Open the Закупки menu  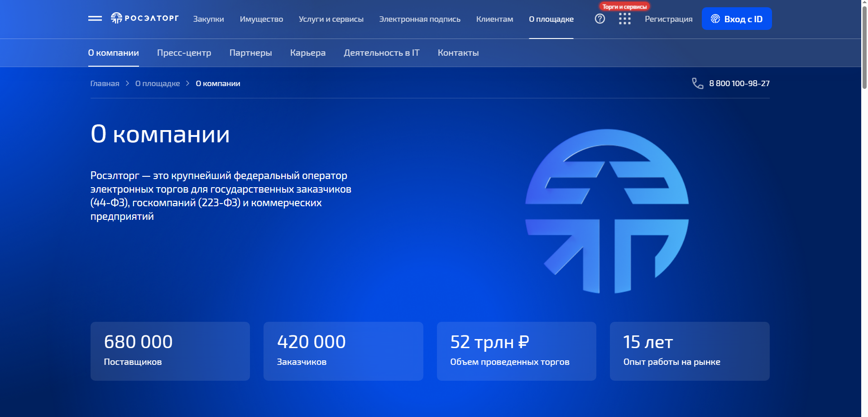209,19
